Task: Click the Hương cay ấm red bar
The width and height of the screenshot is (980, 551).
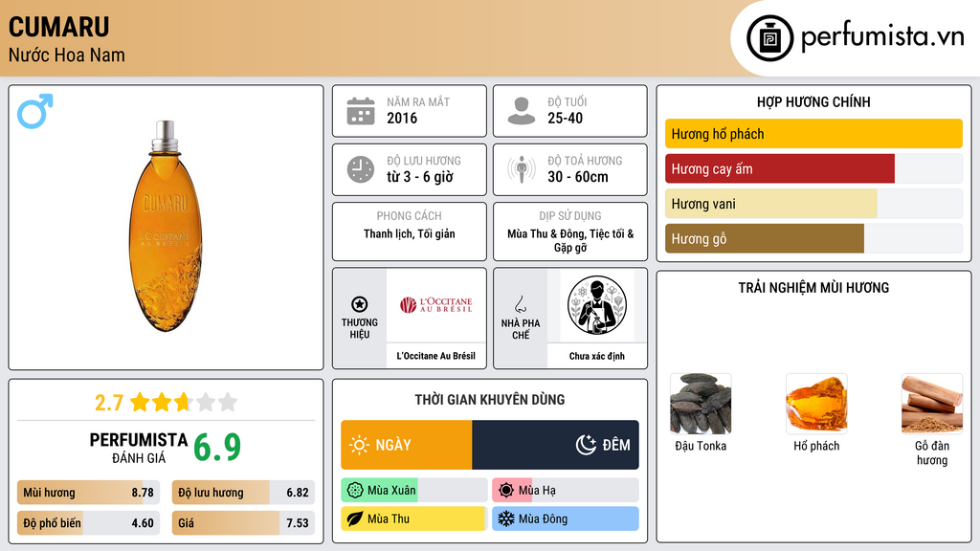Action: tap(780, 168)
